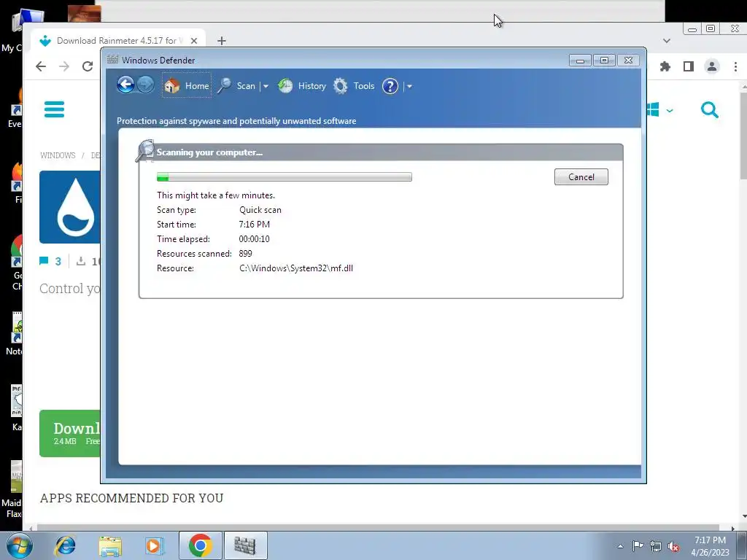The image size is (747, 560).
Task: Minimize the Windows Defender window
Action: pos(580,61)
